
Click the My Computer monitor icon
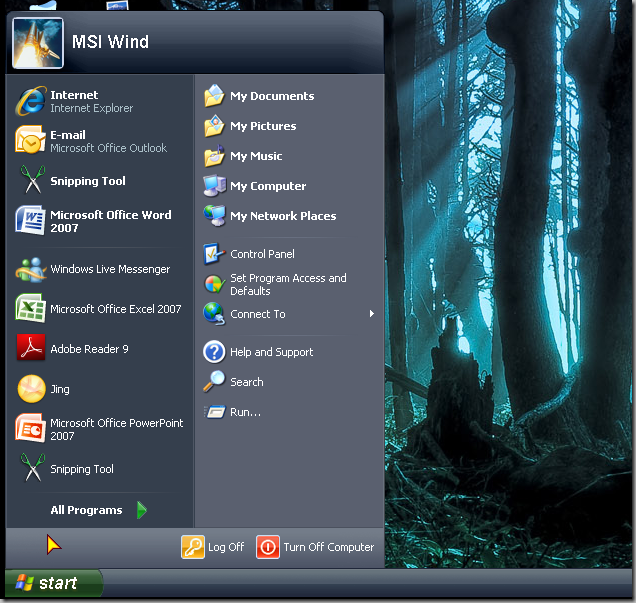(214, 186)
